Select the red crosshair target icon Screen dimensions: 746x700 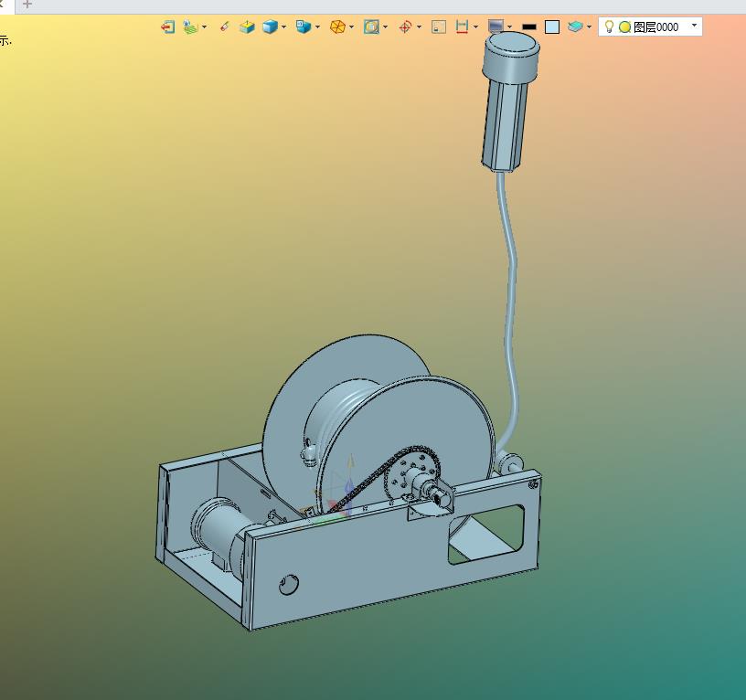[x=405, y=27]
